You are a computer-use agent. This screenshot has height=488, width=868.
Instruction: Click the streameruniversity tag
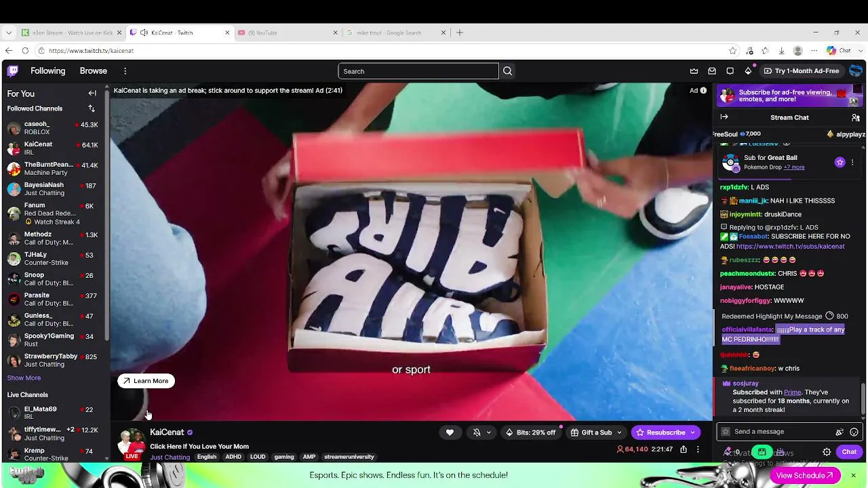click(x=349, y=457)
